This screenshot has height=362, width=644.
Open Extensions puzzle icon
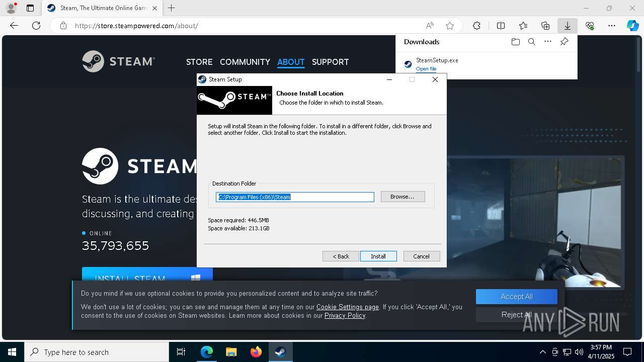pos(476,26)
